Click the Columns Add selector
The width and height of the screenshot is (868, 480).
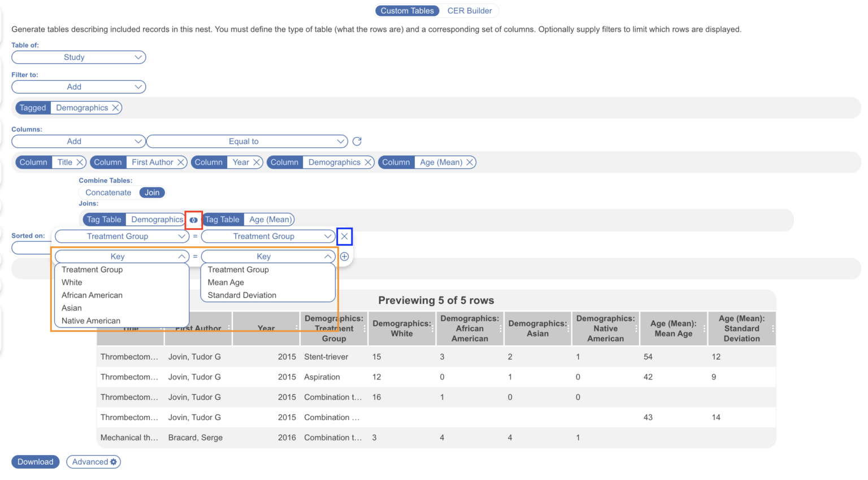click(79, 141)
